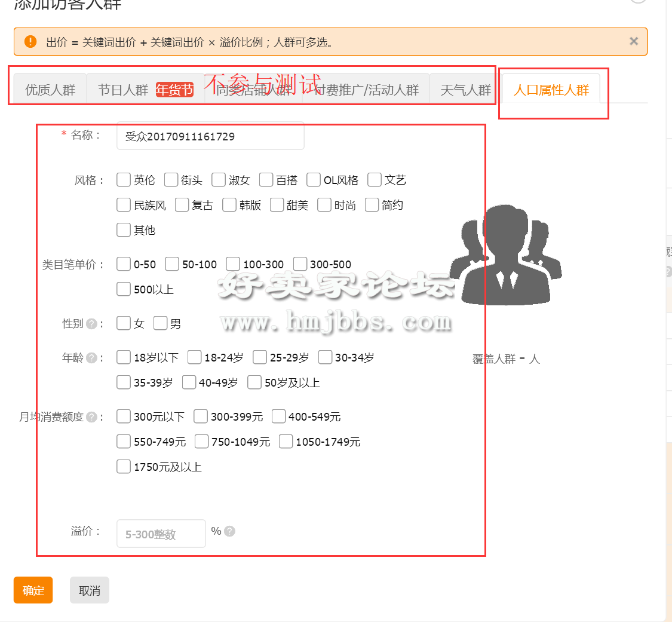This screenshot has height=622, width=672.
Task: Click the 溢价 percentage input box
Action: (161, 534)
